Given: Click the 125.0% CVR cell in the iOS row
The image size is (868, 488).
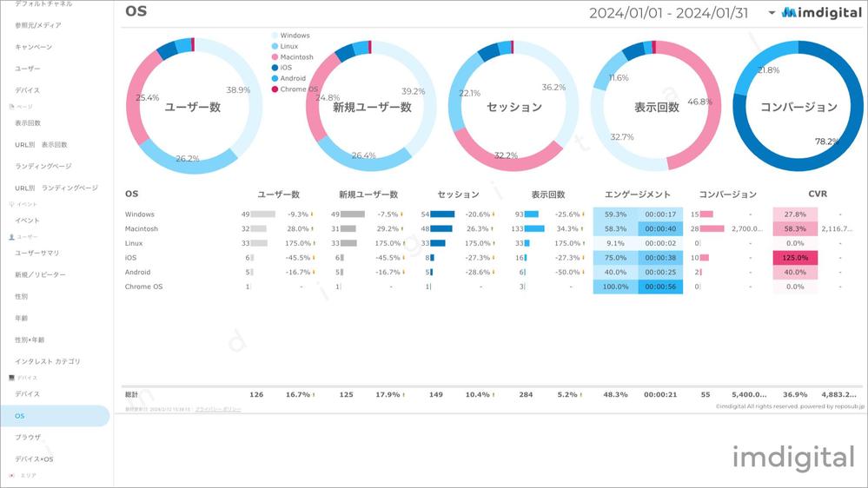Looking at the screenshot, I should coord(795,258).
